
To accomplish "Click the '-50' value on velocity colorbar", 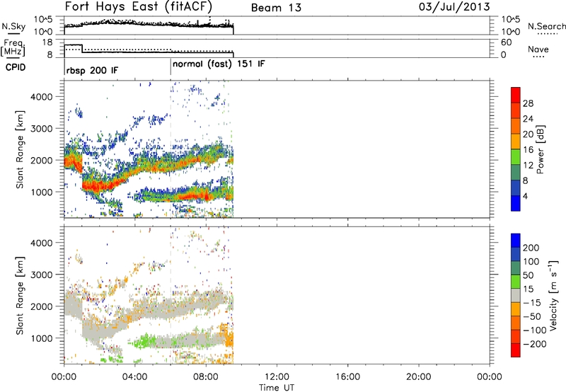I will click(532, 316).
